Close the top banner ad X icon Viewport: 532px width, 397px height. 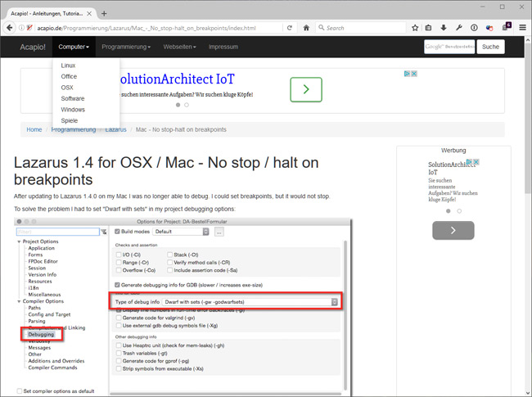pos(414,74)
